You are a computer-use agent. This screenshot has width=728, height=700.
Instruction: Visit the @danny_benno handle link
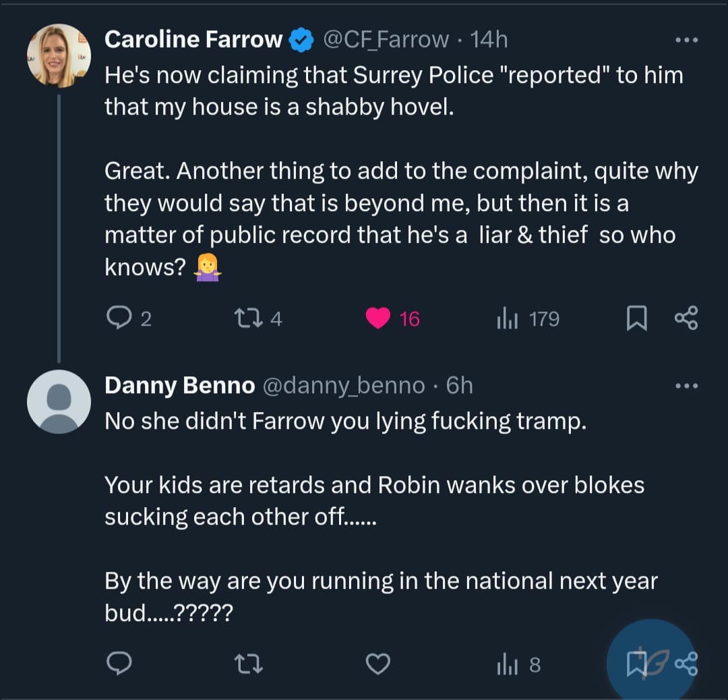(x=342, y=386)
